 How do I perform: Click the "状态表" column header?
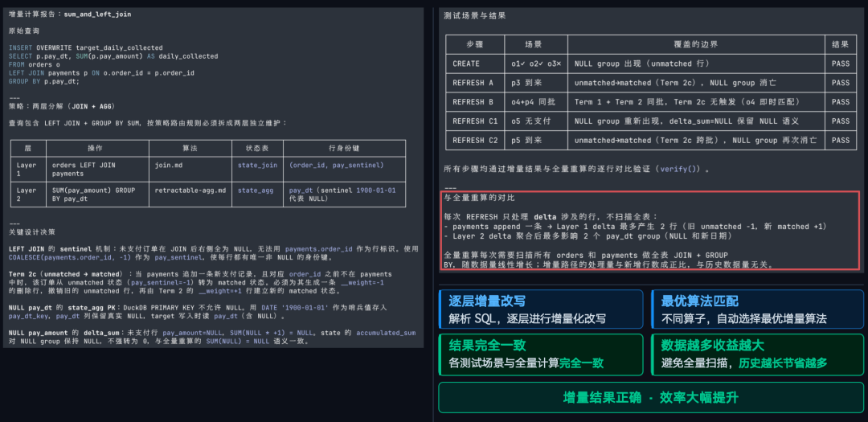[257, 149]
